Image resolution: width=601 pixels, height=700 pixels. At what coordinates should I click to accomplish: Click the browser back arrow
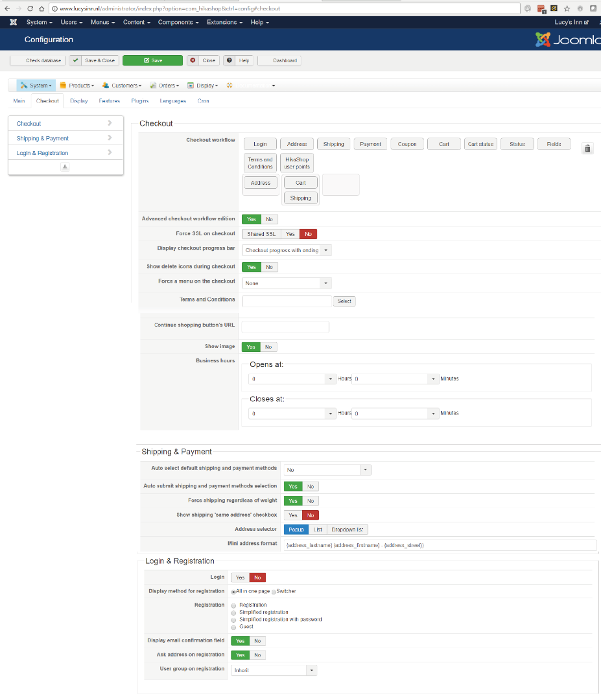tap(7, 8)
